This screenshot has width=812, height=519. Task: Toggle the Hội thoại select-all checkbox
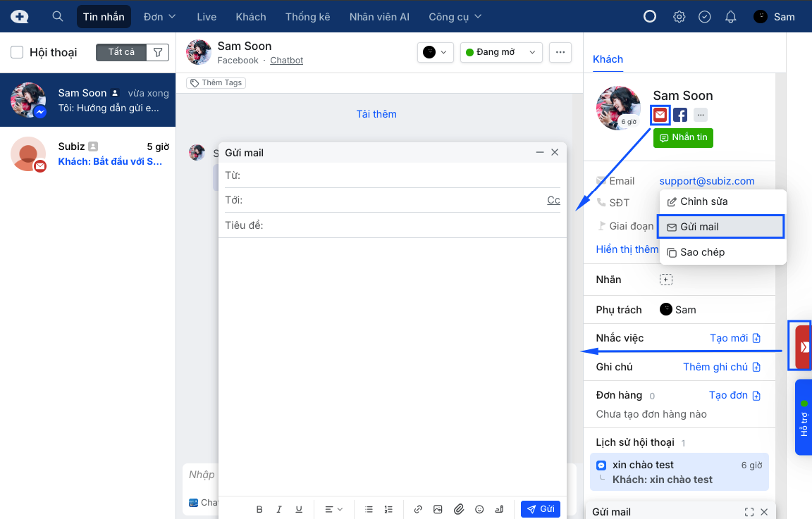[x=18, y=52]
